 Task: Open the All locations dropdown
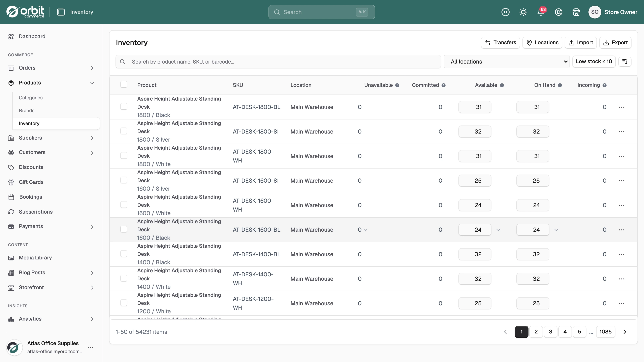507,62
